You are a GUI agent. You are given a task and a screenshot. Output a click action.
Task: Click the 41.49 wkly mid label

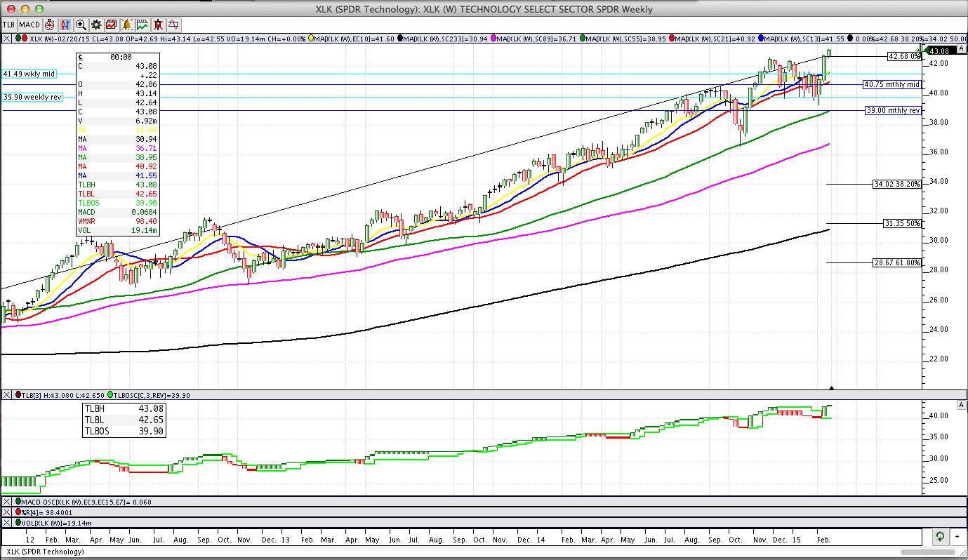click(29, 74)
